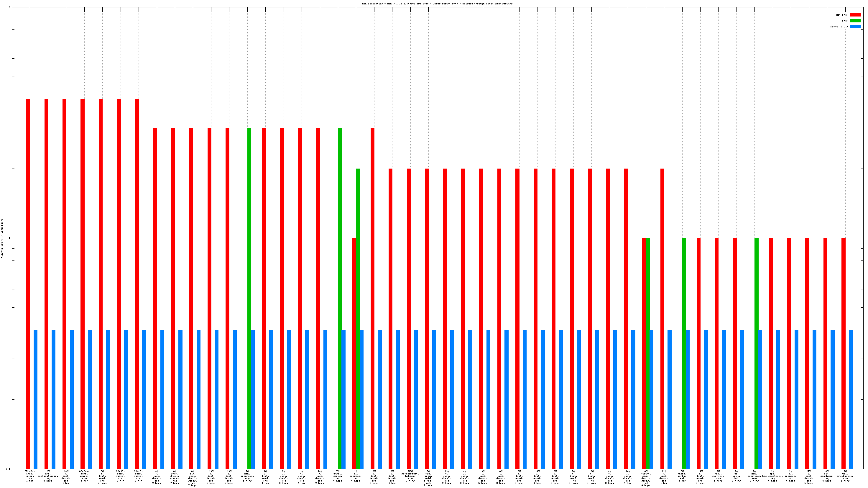Click the red Not Spam legend swatch
Image resolution: width=868 pixels, height=488 pixels.
[x=855, y=15]
